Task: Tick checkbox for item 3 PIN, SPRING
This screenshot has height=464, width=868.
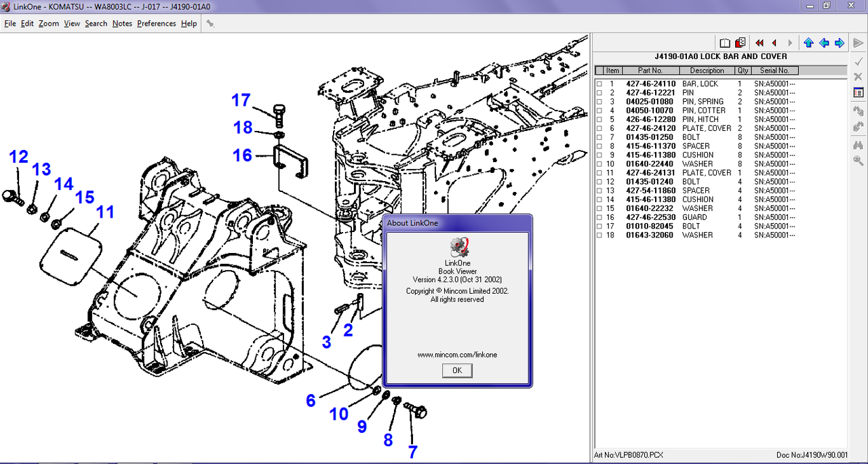Action: pos(599,102)
